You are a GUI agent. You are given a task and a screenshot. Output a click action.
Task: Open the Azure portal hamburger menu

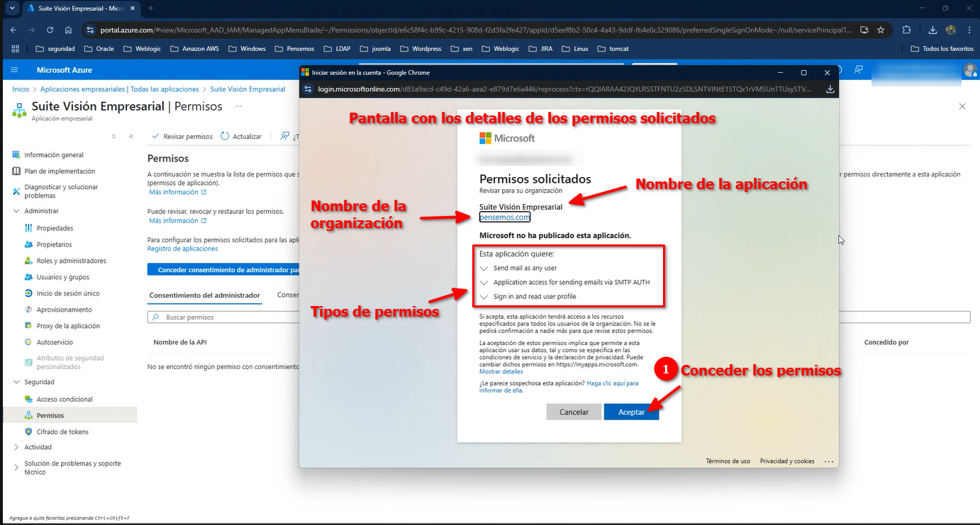pos(14,70)
